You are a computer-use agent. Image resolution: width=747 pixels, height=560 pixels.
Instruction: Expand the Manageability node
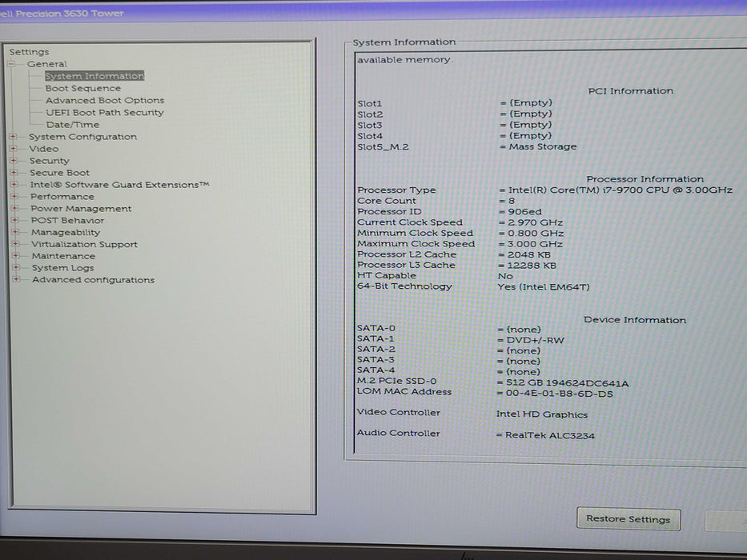pos(15,232)
